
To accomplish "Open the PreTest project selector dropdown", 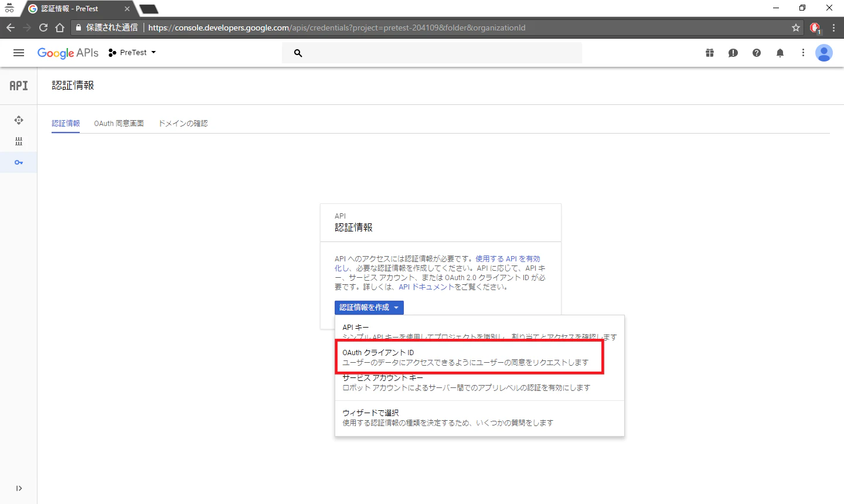I will tap(132, 53).
